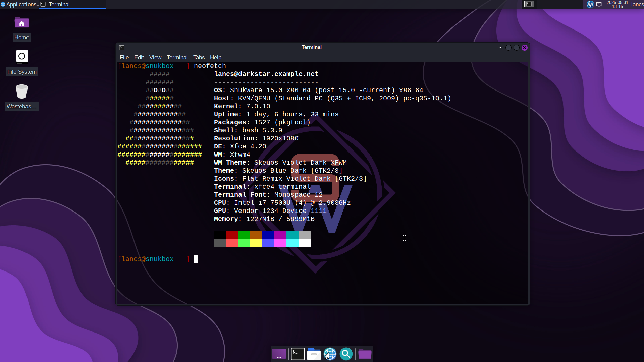Screen dimensions: 644x362
Task: Select the Terminal task button in top panel
Action: tap(73, 4)
